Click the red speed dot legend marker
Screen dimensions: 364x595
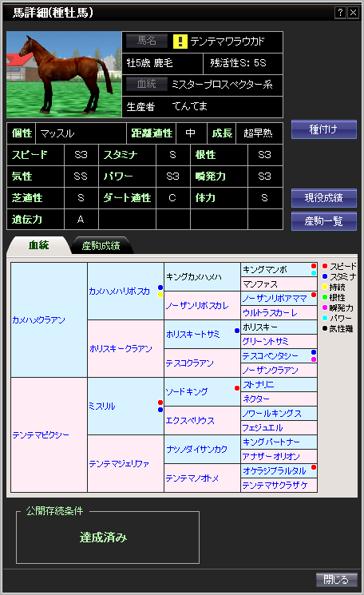(x=325, y=266)
